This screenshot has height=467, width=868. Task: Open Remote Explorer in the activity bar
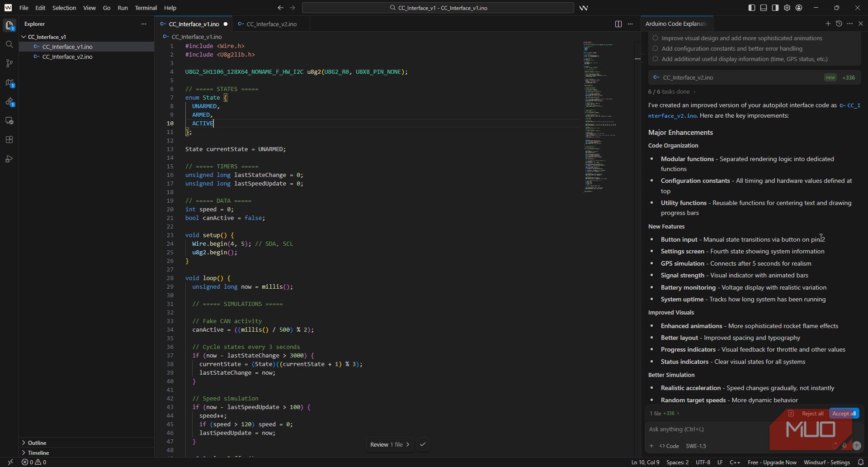point(9,121)
